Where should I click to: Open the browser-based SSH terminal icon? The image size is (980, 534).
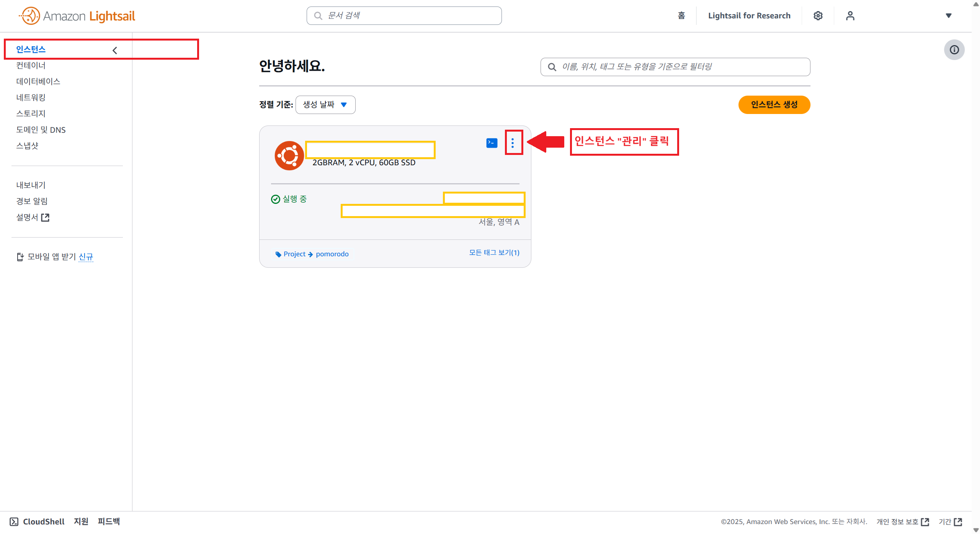[492, 143]
